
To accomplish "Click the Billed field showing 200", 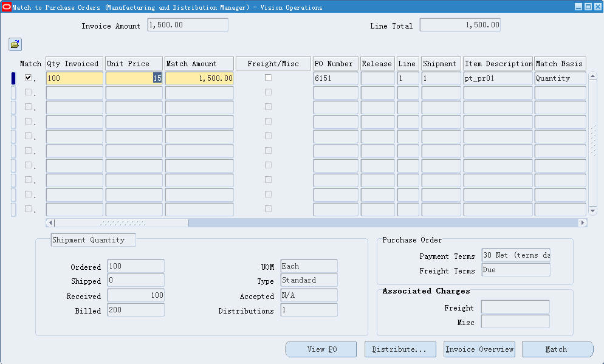I will [x=136, y=310].
